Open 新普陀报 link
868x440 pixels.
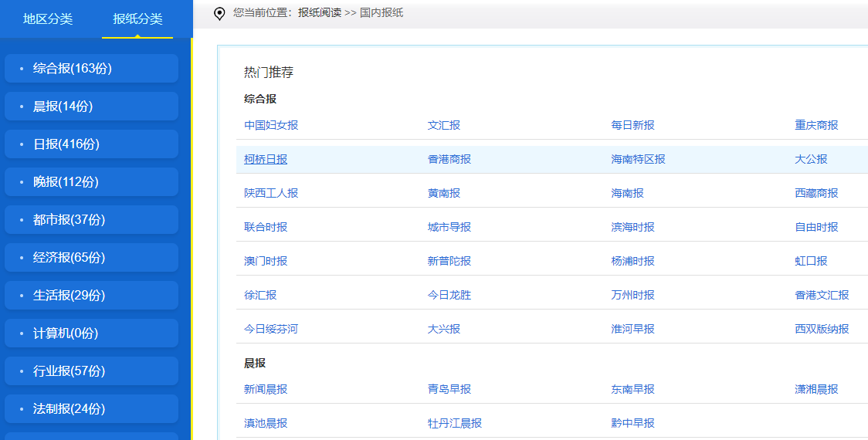(449, 261)
